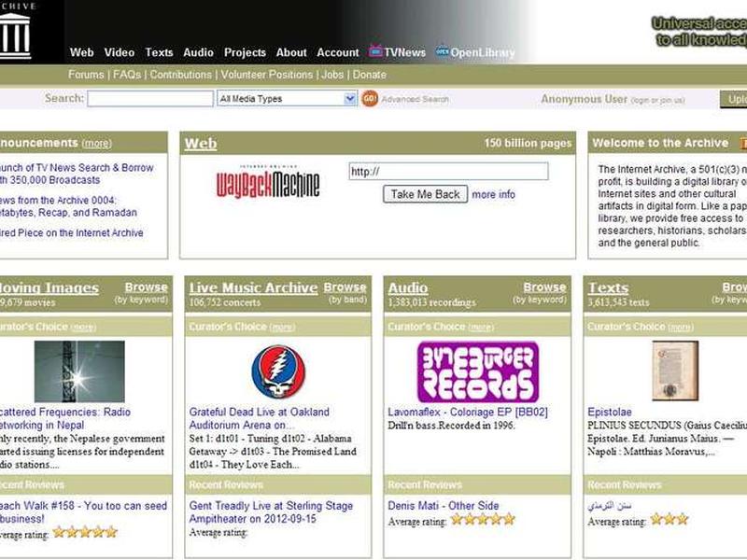The height and width of the screenshot is (560, 747).
Task: Open the Web navigation menu item
Action: (81, 52)
